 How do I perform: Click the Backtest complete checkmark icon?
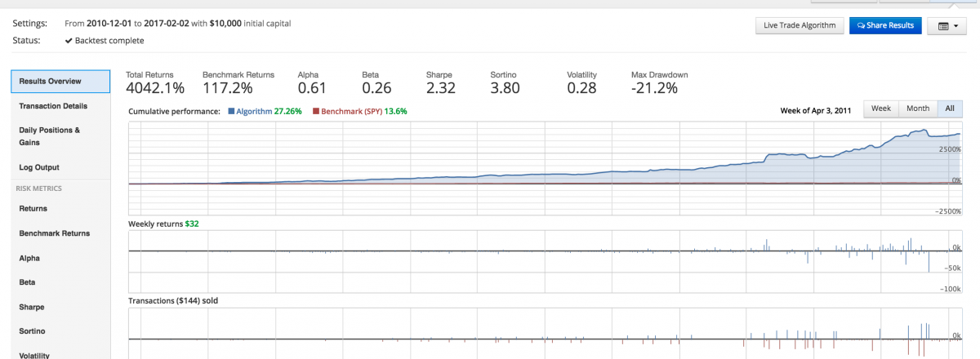point(69,41)
